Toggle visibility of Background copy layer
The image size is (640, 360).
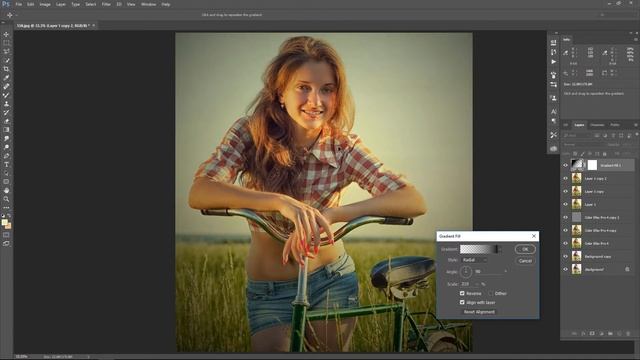click(566, 256)
